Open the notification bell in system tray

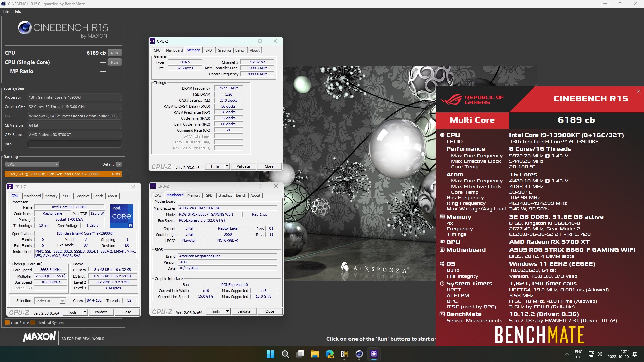pos(635,354)
